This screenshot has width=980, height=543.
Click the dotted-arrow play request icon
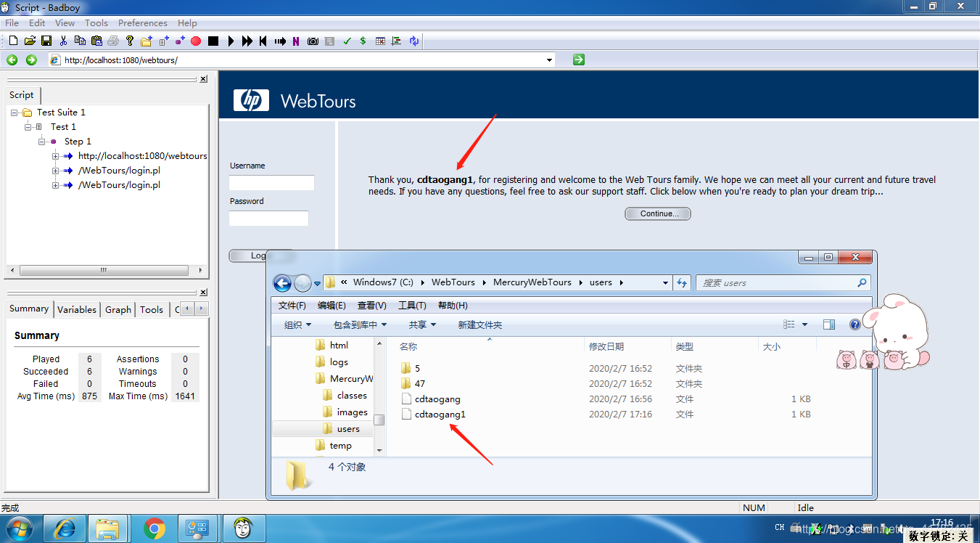280,41
